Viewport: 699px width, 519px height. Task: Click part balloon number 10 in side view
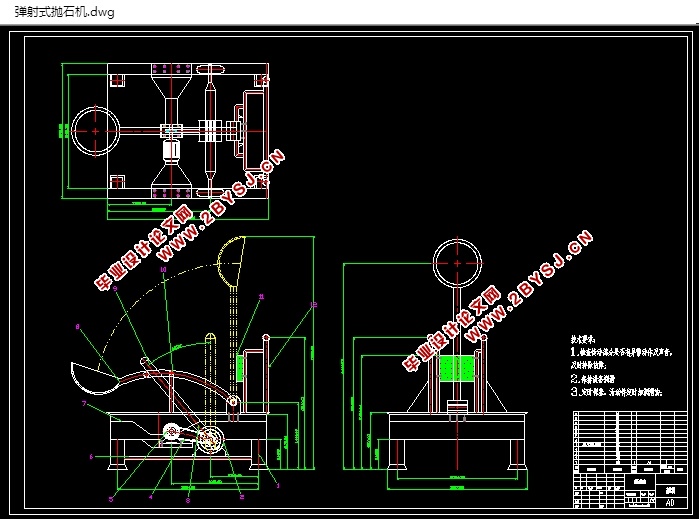pyautogui.click(x=163, y=269)
